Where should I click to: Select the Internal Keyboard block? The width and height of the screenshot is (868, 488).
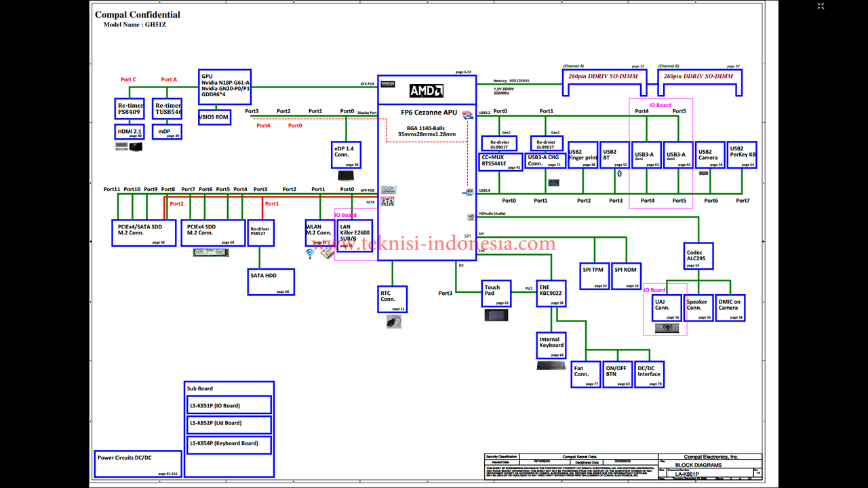(x=551, y=345)
